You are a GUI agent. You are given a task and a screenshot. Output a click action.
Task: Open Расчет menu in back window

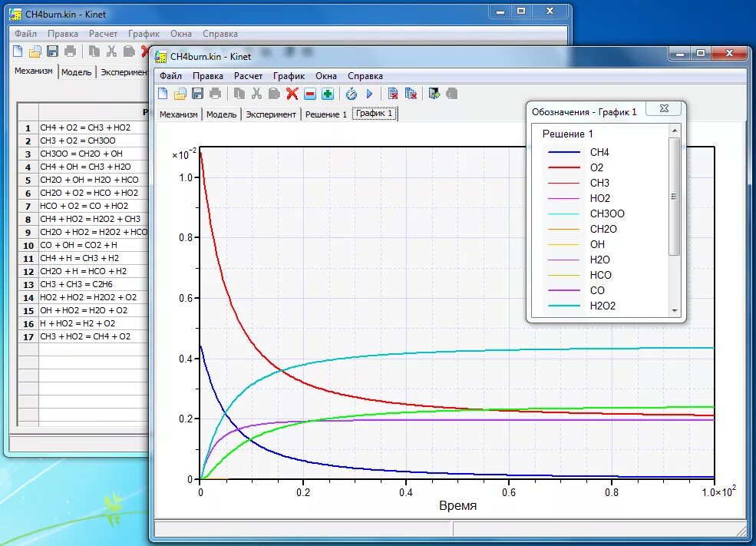(103, 34)
